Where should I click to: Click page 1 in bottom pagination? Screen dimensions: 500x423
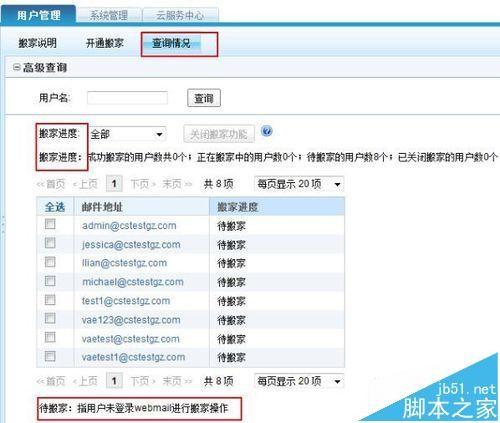tap(114, 381)
